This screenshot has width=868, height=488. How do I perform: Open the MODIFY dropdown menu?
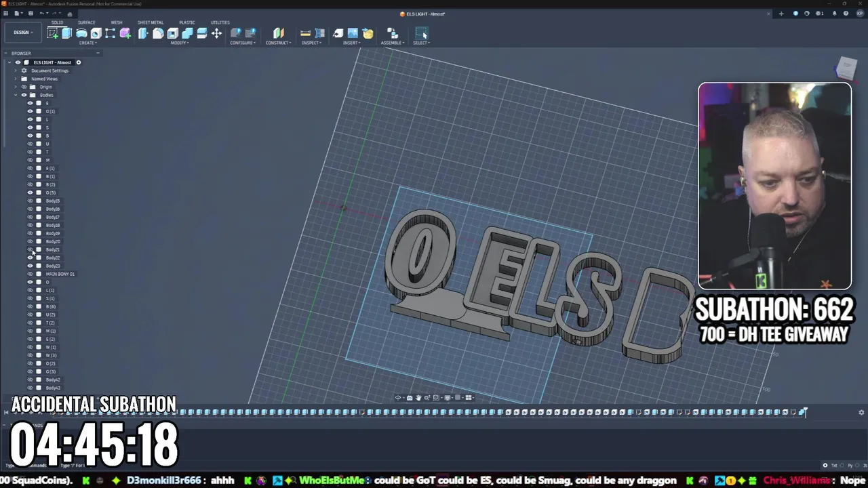pyautogui.click(x=180, y=43)
